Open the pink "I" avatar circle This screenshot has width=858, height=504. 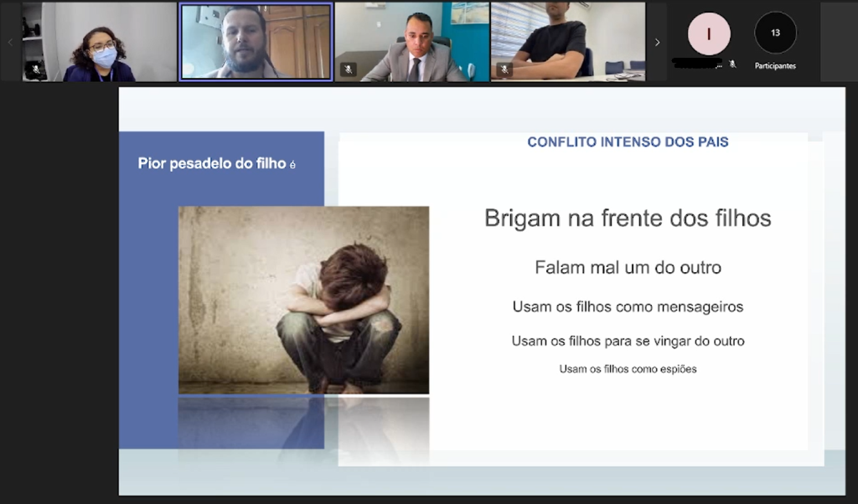[x=709, y=33]
